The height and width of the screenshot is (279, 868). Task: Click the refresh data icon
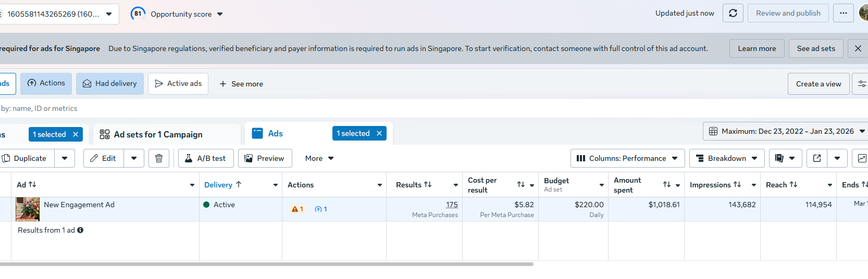coord(733,13)
